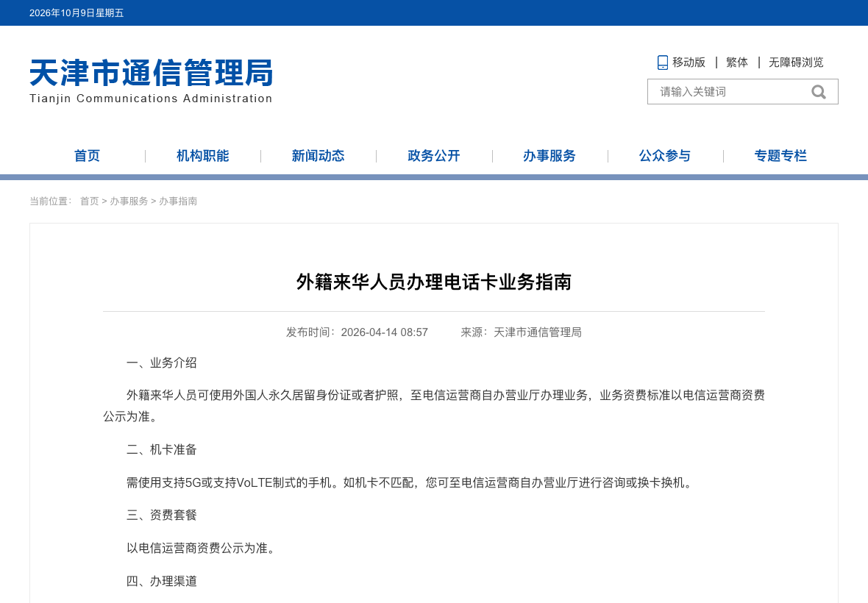Click the search magnifier icon
This screenshot has width=868, height=603.
coord(818,92)
